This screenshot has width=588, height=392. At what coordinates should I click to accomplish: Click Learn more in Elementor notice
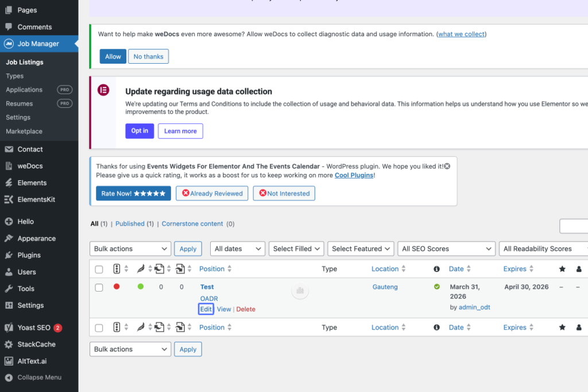pyautogui.click(x=180, y=131)
